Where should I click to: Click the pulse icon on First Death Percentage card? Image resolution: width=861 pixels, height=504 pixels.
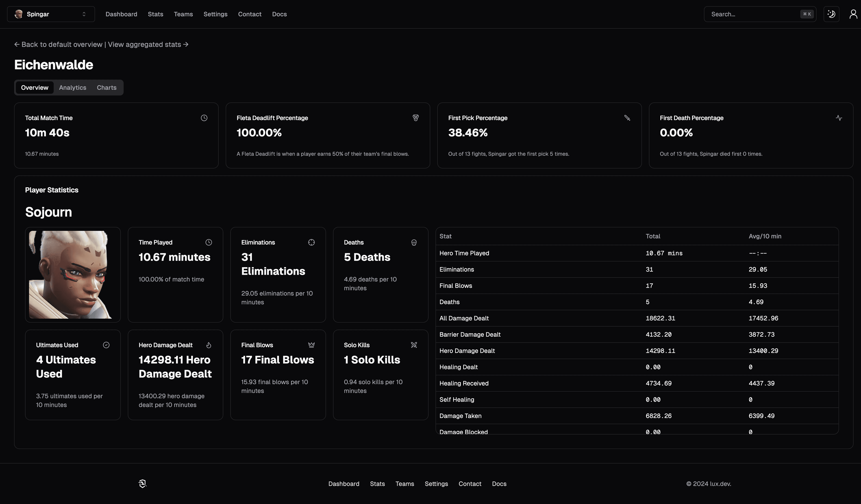(839, 117)
